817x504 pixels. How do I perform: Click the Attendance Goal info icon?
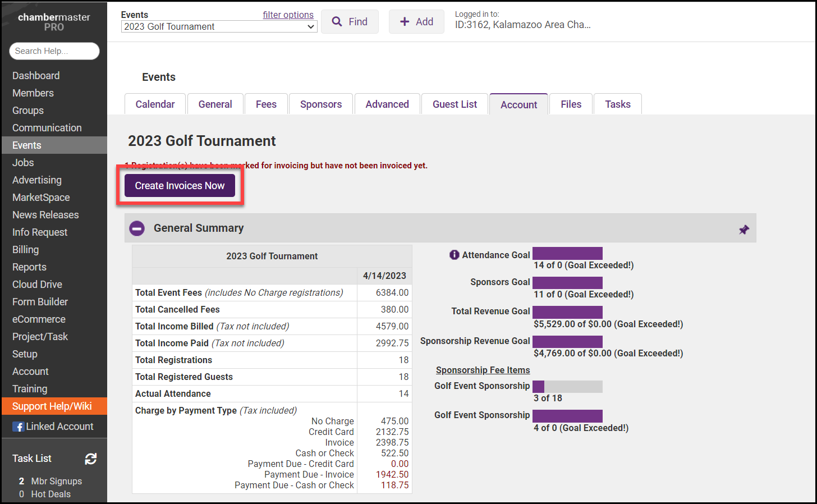point(454,255)
